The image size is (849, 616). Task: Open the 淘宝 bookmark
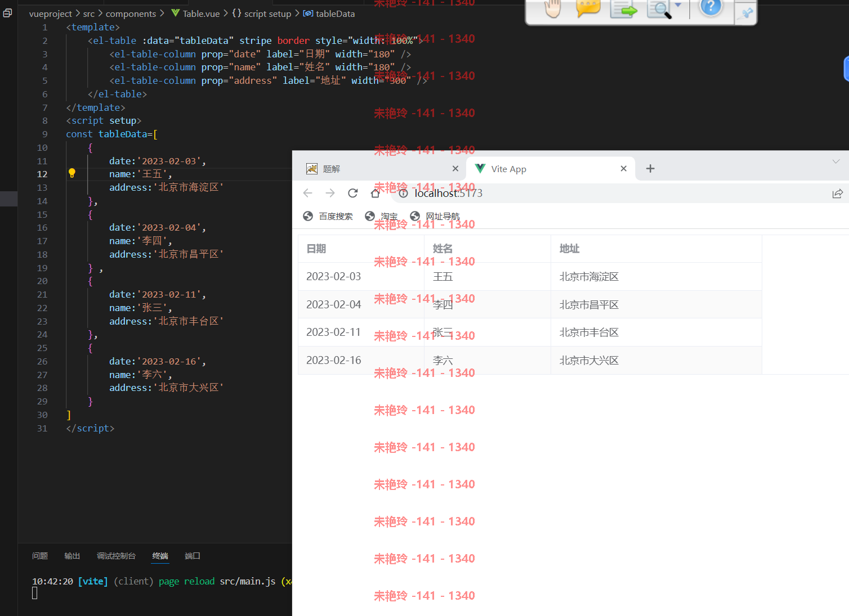click(x=381, y=216)
